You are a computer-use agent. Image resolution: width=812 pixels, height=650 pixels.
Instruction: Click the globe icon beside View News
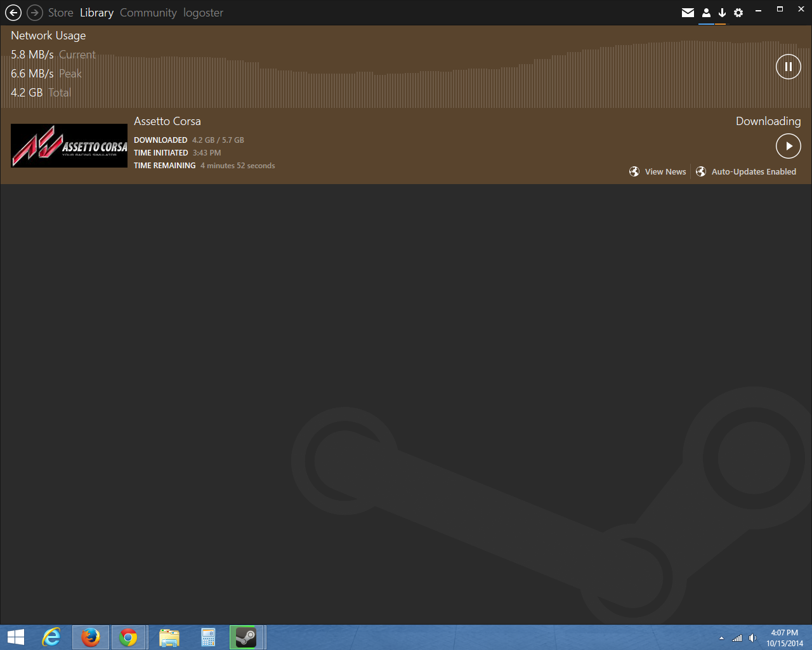click(x=634, y=171)
